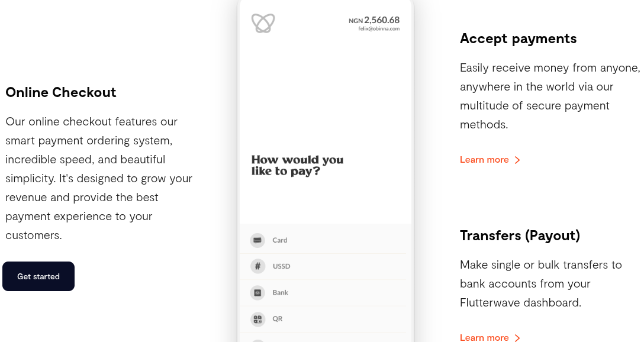The image size is (644, 342).
Task: Open Learn more under Accept payments
Action: 484,160
